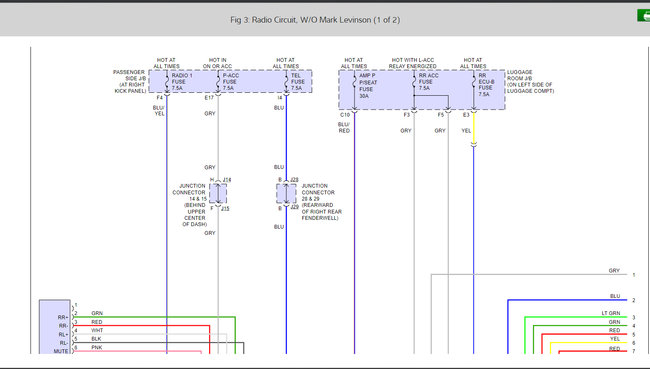The width and height of the screenshot is (650, 369).
Task: Click the 'WHT' wire label
Action: coord(97,330)
